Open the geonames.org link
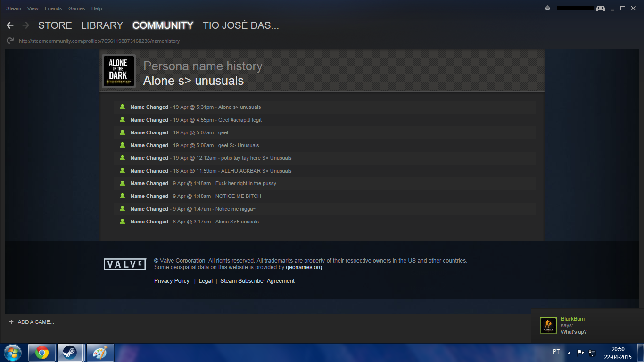 304,267
